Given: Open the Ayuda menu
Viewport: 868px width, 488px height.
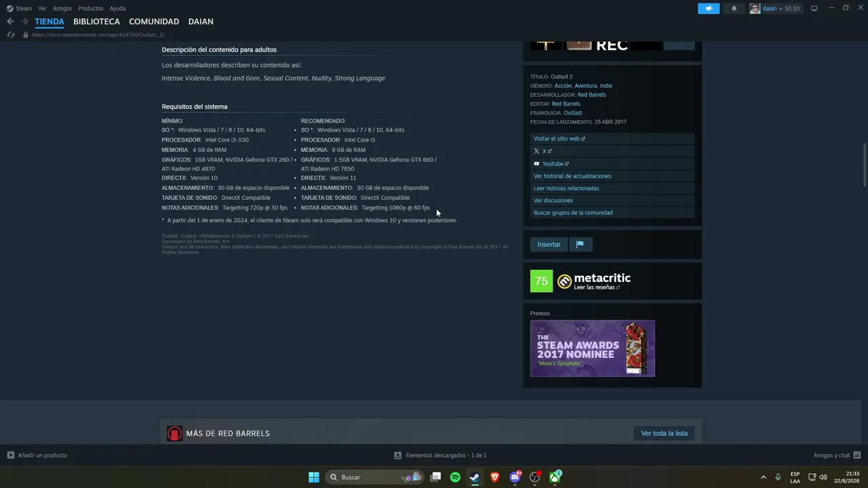Looking at the screenshot, I should point(117,9).
